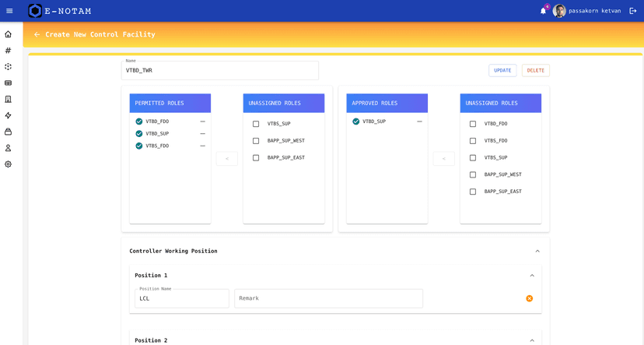Screen dimensions: 644x345
Task: Go to Home in the sidebar
Action: coord(9,34)
